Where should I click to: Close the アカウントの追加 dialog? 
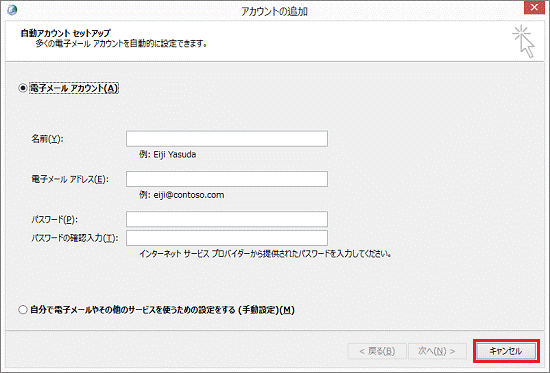(534, 7)
